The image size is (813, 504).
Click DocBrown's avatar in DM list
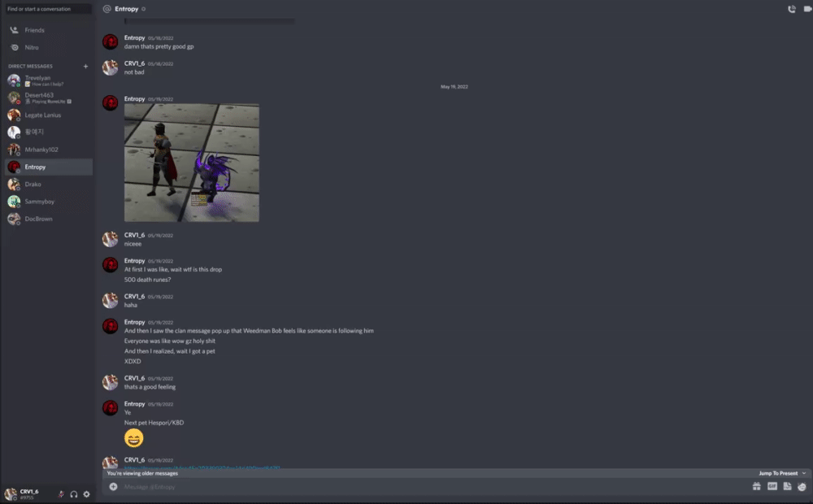tap(14, 219)
